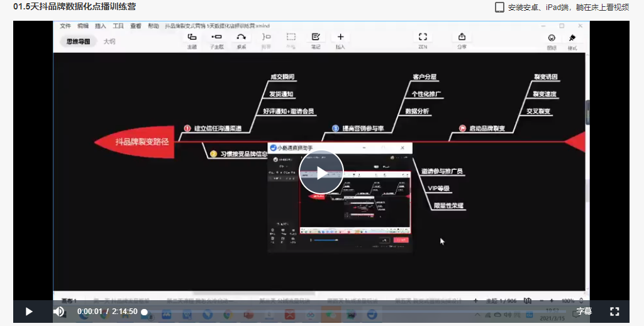Click the red-bordered preview thumbnail in 小鹅通 window

(355, 203)
